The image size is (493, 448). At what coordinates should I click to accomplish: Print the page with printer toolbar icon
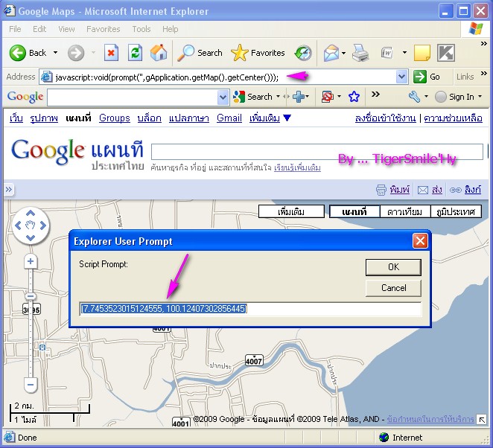point(360,53)
